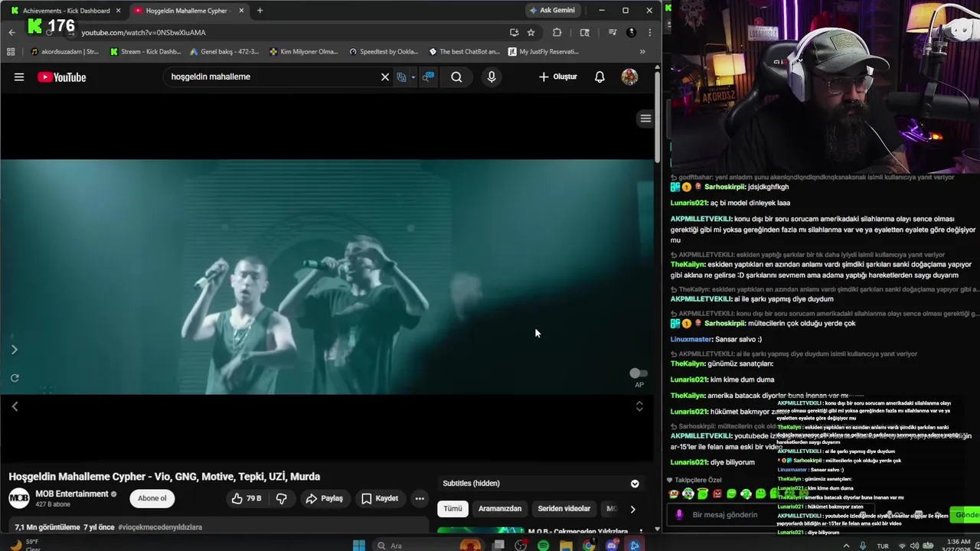Open Spotify from the taskbar
Image resolution: width=980 pixels, height=551 pixels.
click(x=543, y=546)
